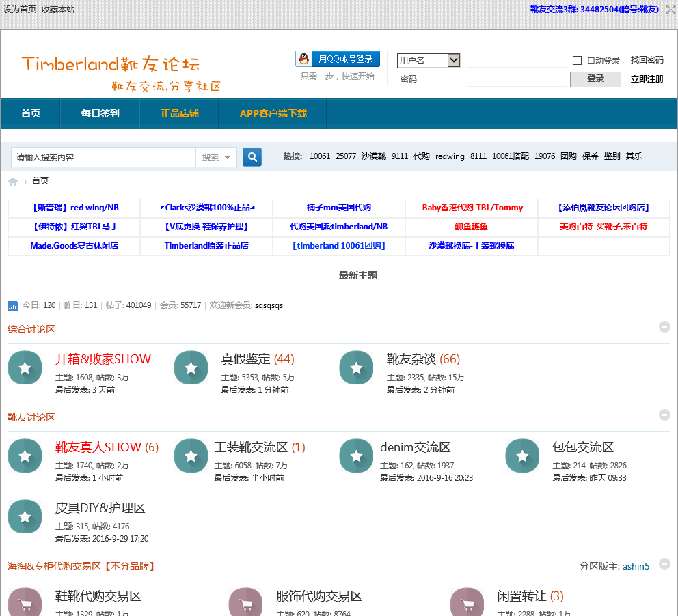View new member sqsqsqs profile
The image size is (678, 616).
(x=269, y=305)
